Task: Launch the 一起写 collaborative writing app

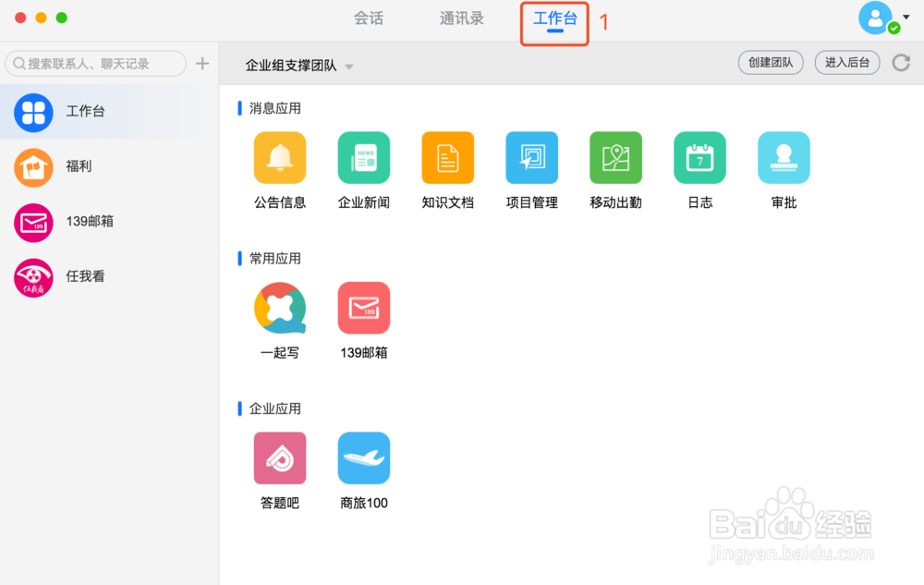Action: coord(279,308)
